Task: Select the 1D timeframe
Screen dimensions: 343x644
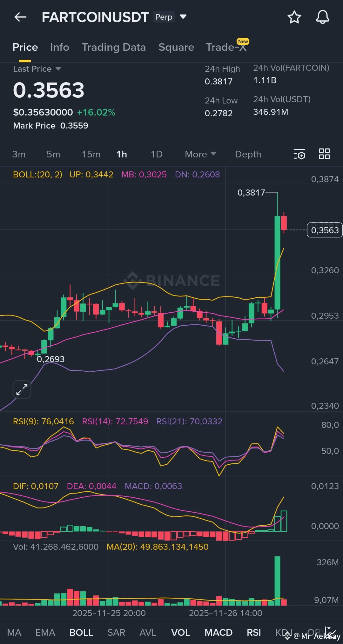Action: [x=157, y=154]
